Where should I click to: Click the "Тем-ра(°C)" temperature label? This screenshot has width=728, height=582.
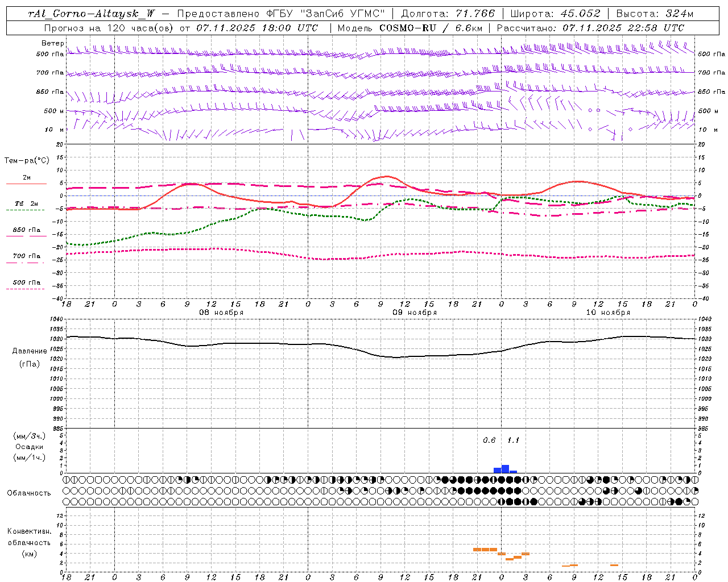[27, 161]
